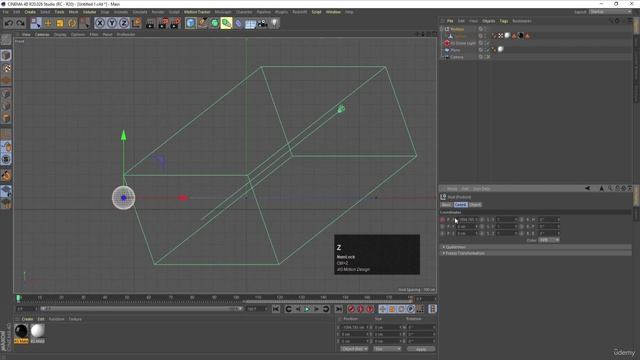The height and width of the screenshot is (360, 640).
Task: Open the Object (Rel) coordinate dropdown
Action: pos(354,349)
